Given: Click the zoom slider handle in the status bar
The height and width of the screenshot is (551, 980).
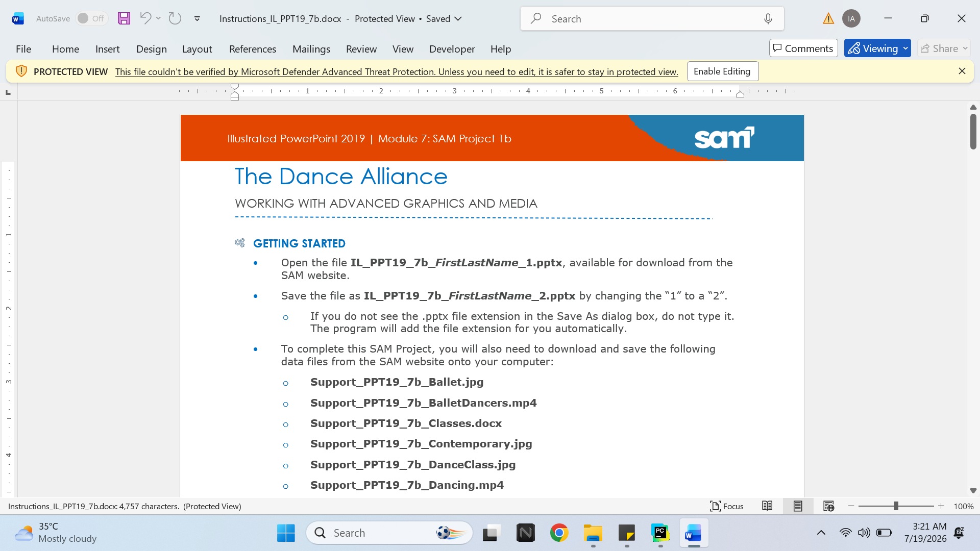Looking at the screenshot, I should [x=896, y=506].
